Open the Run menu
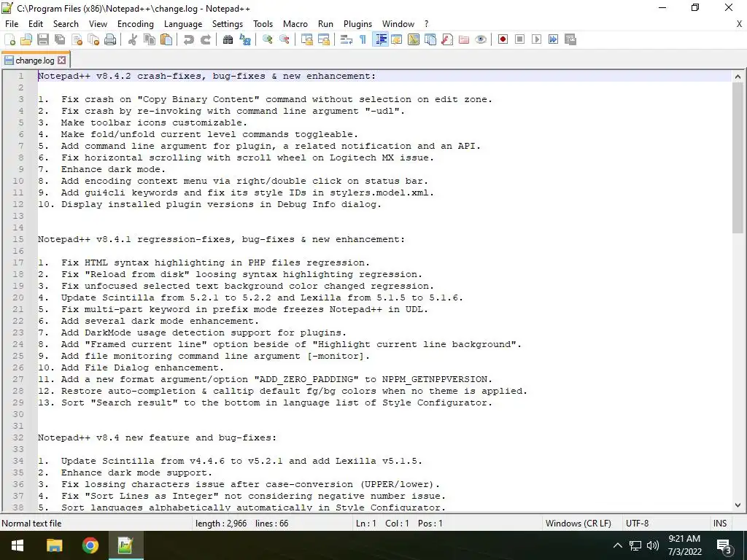747x560 pixels. point(325,24)
